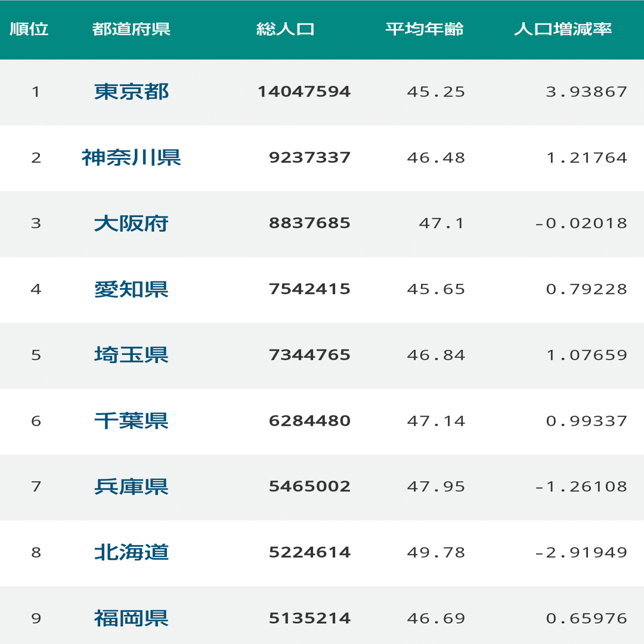Click growth rate 1.21764
644x644 pixels.
tap(587, 157)
